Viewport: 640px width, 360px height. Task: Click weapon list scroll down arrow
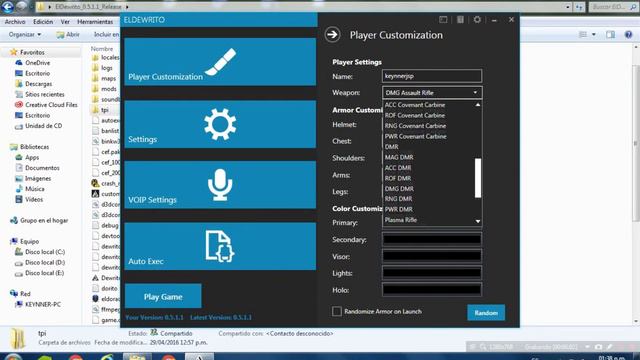[478, 221]
